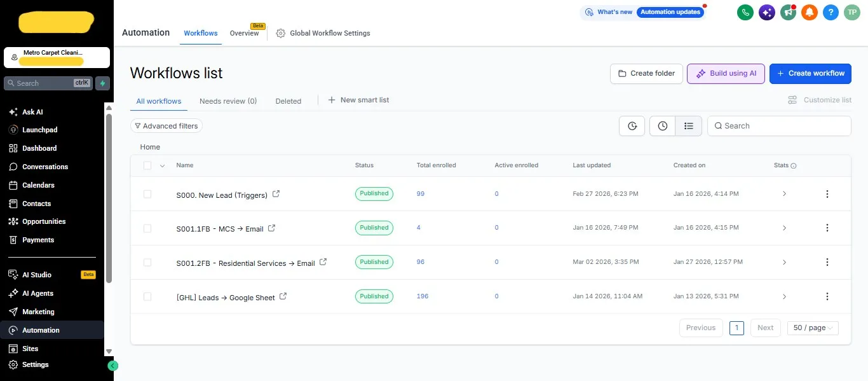This screenshot has width=868, height=381.
Task: Open S000. New Lead workflow in new tab icon
Action: coord(276,194)
